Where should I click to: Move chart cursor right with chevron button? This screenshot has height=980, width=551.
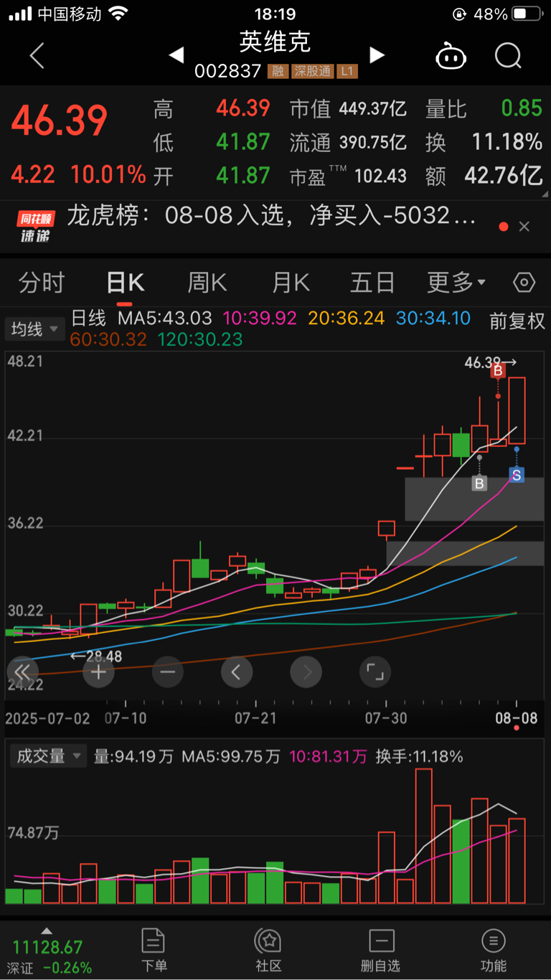coord(306,672)
